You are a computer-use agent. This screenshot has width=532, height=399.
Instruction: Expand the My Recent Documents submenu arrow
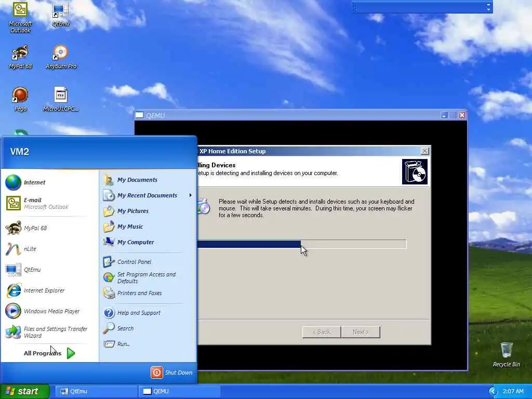(190, 195)
